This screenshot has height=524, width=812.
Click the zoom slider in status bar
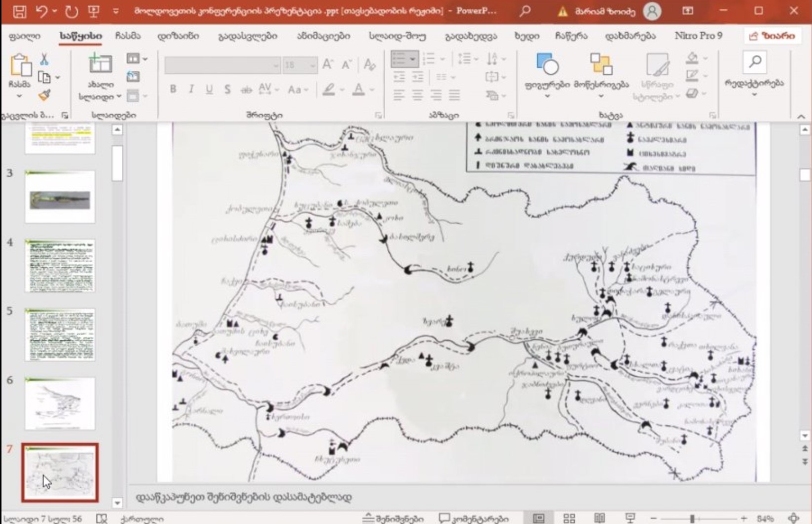tap(692, 519)
